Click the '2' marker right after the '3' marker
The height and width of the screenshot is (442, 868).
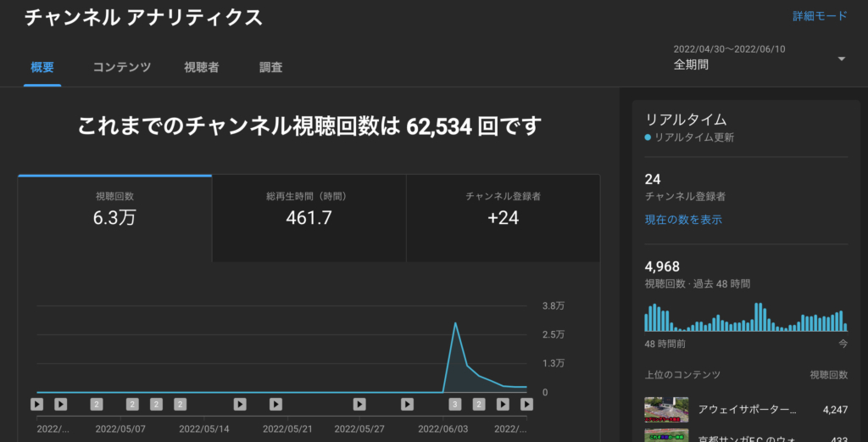coord(479,404)
